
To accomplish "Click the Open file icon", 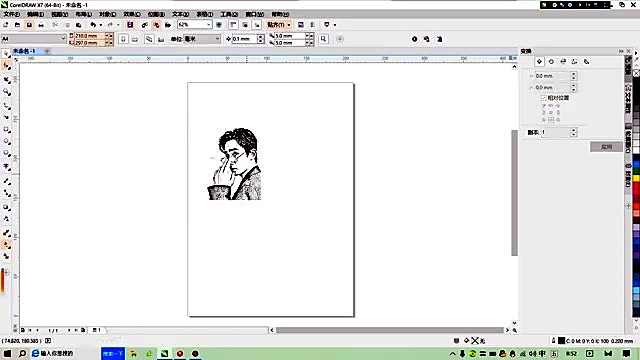I will click(x=17, y=25).
